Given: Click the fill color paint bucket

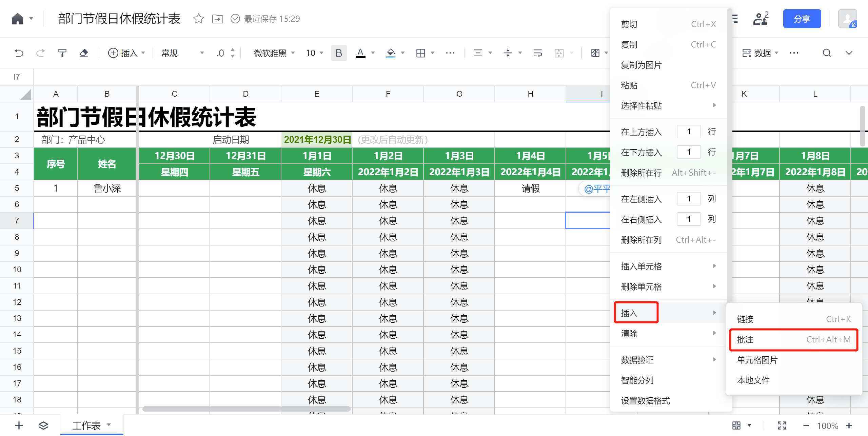Looking at the screenshot, I should (x=391, y=53).
